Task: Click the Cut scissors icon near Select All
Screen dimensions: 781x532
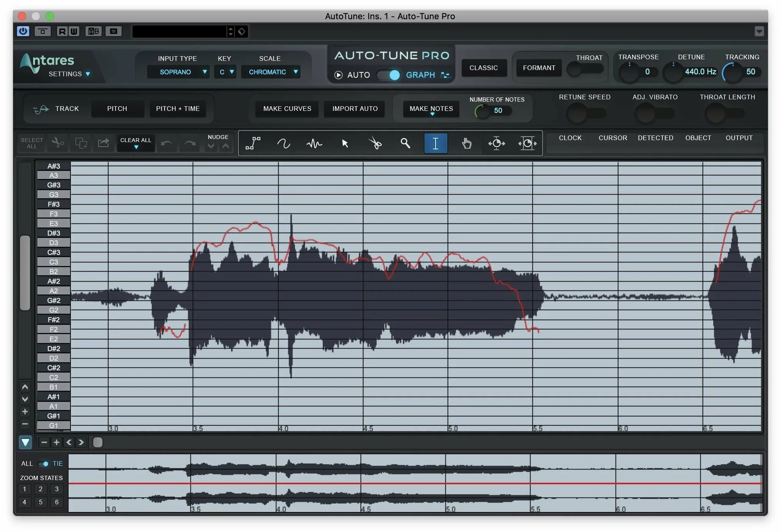Action: tap(58, 143)
